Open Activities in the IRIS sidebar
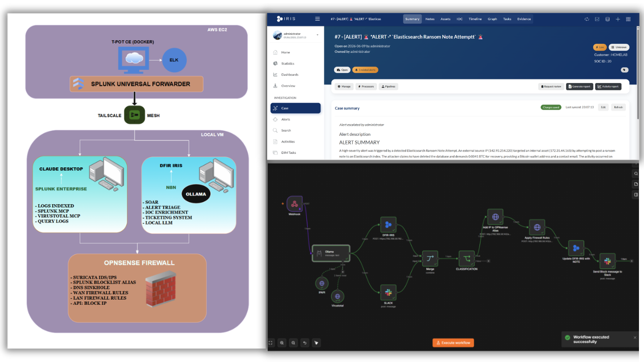The height and width of the screenshot is (362, 644). pos(295,141)
